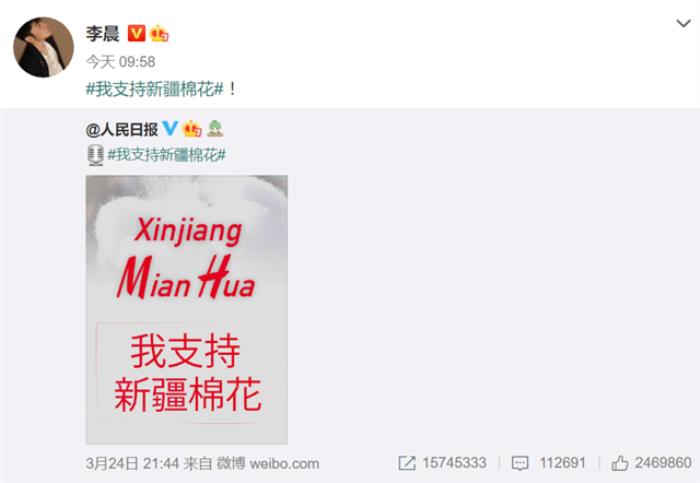The height and width of the screenshot is (483, 700).
Task: Click the microphone topic icon in the repost
Action: click(x=95, y=155)
